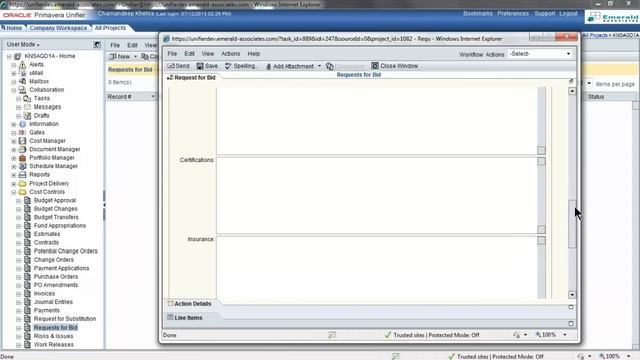Click the popup form vertical scrollbar thumb
Viewport: 640px width, 360px height.
[x=572, y=224]
